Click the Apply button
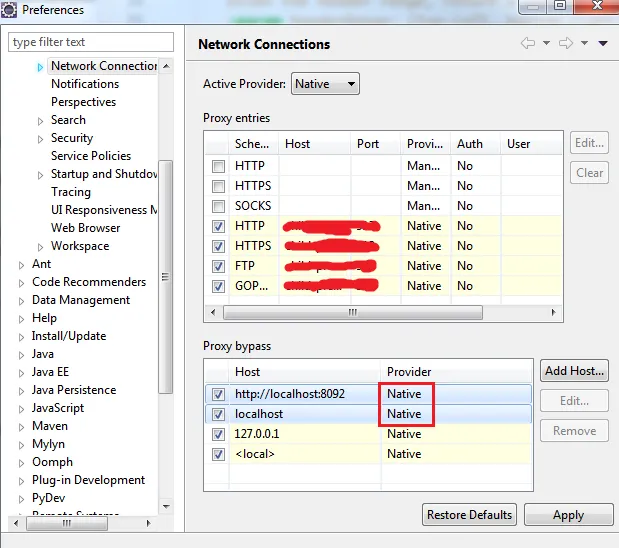619x548 pixels. (x=568, y=515)
